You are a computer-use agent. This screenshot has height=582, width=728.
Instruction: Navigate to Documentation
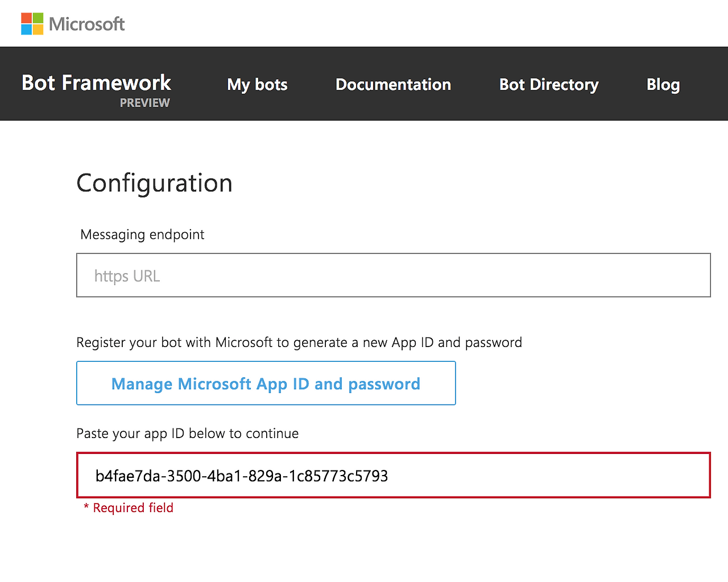(x=393, y=84)
